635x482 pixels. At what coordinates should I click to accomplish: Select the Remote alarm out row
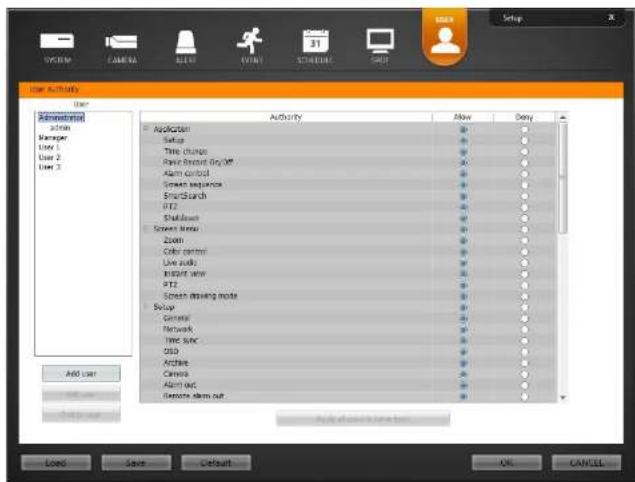pos(348,396)
